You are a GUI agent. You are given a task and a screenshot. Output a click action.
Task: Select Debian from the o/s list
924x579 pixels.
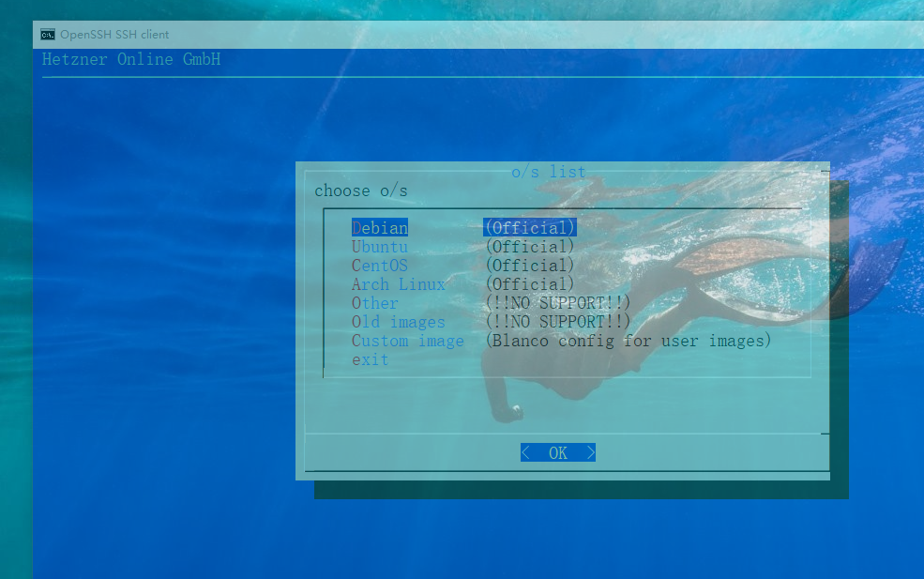(380, 228)
